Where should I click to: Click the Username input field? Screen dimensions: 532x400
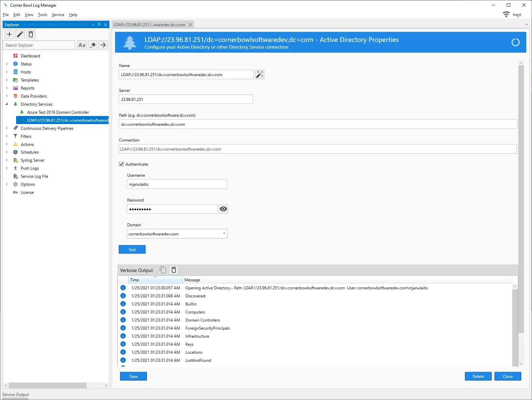(x=177, y=184)
